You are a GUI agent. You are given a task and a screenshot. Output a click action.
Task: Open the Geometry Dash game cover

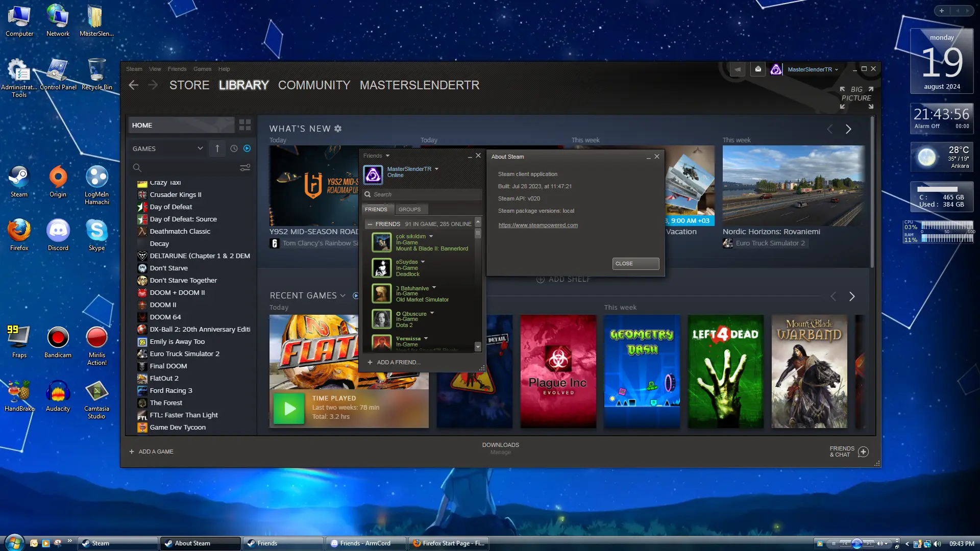[x=642, y=371]
